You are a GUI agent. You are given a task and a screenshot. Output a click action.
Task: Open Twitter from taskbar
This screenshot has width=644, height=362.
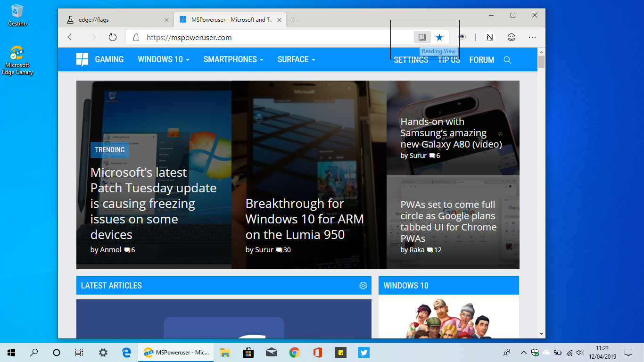tap(363, 352)
